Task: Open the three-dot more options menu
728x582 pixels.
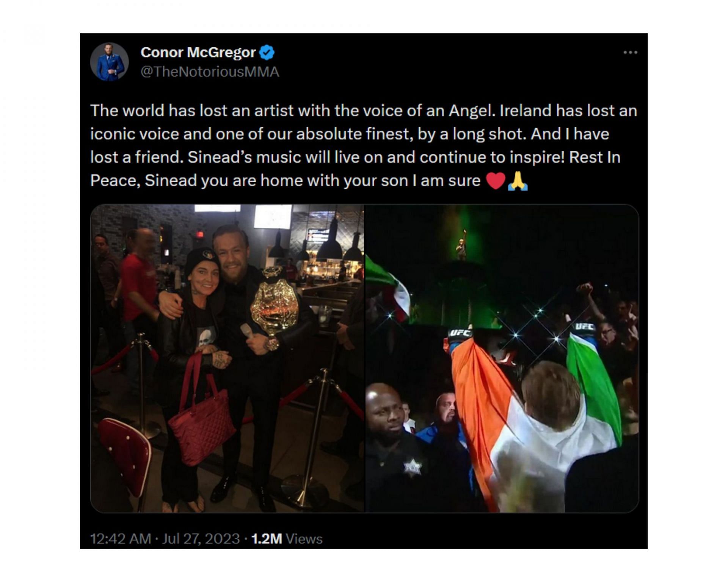Action: [630, 52]
